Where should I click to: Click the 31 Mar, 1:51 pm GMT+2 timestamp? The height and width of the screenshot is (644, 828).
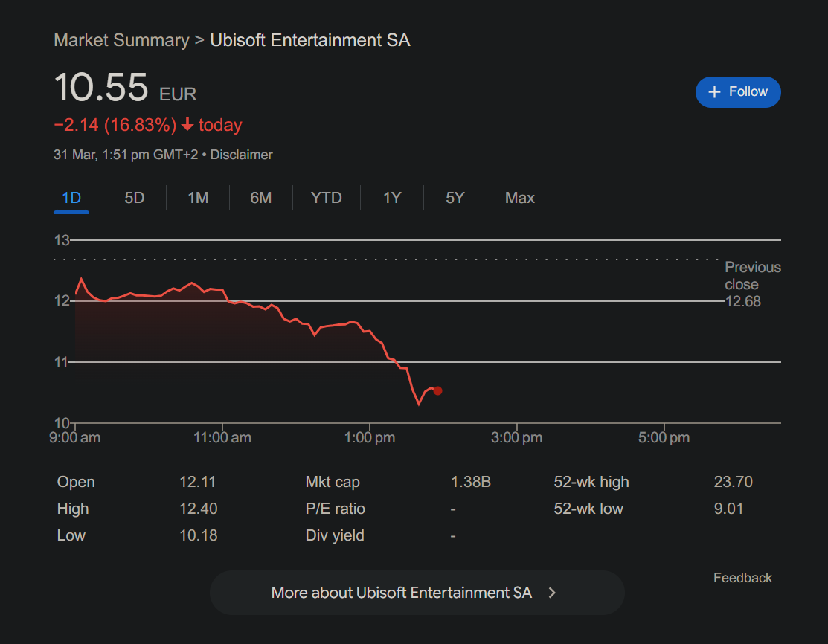tap(126, 155)
